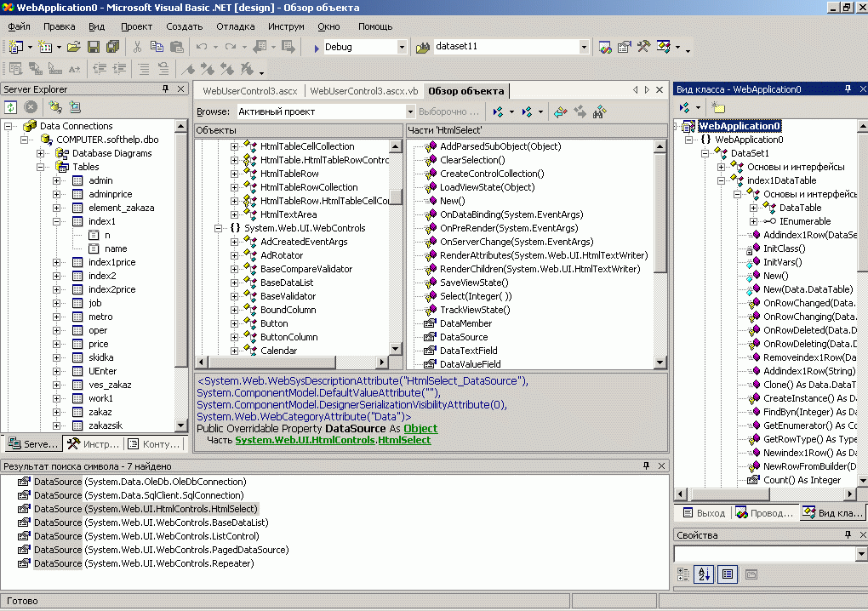Collapse index1DataTable in class view

[721, 180]
